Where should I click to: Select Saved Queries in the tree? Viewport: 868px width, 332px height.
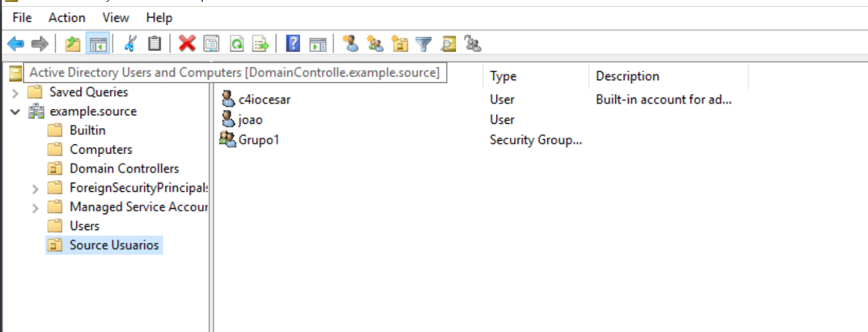[88, 92]
